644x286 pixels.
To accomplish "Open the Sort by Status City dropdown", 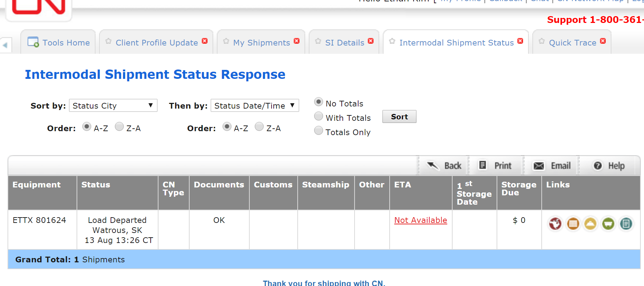I will pos(113,105).
